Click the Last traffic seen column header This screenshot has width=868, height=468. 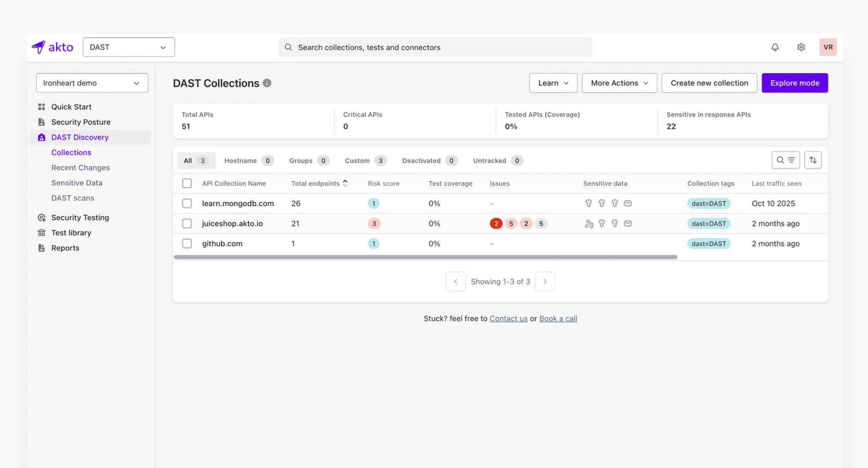tap(777, 183)
